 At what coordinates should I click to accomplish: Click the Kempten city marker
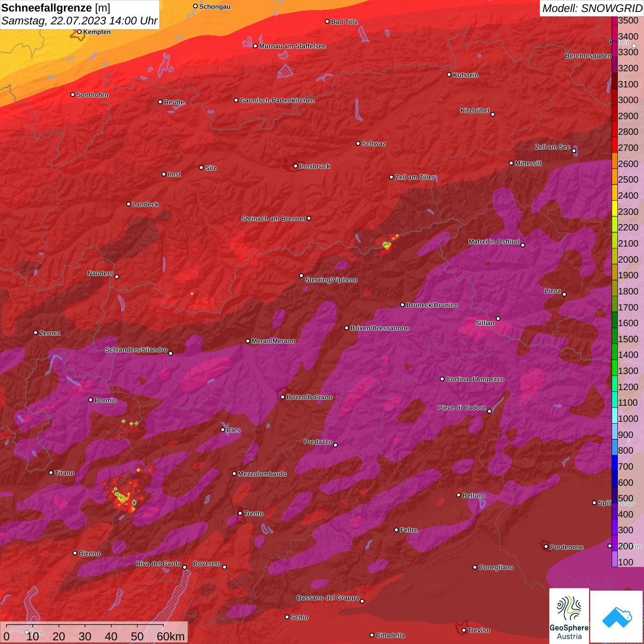pos(79,32)
